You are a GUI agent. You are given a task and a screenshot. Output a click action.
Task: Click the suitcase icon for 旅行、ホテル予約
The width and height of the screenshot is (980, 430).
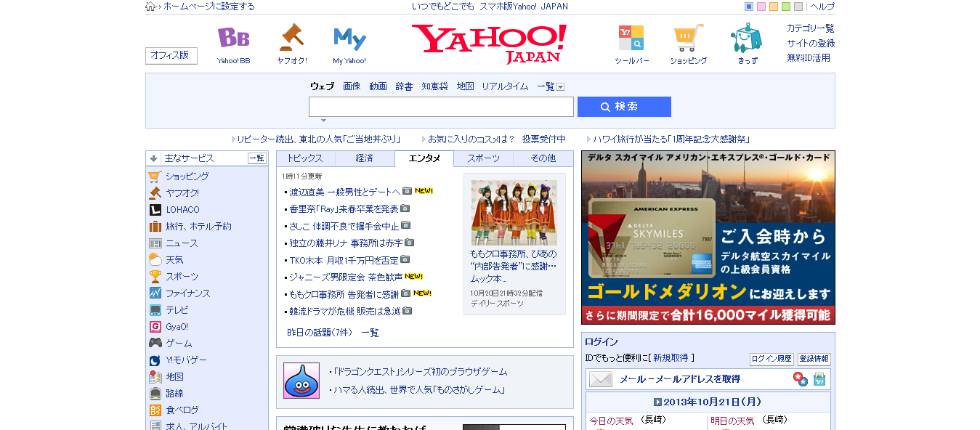coord(155,226)
